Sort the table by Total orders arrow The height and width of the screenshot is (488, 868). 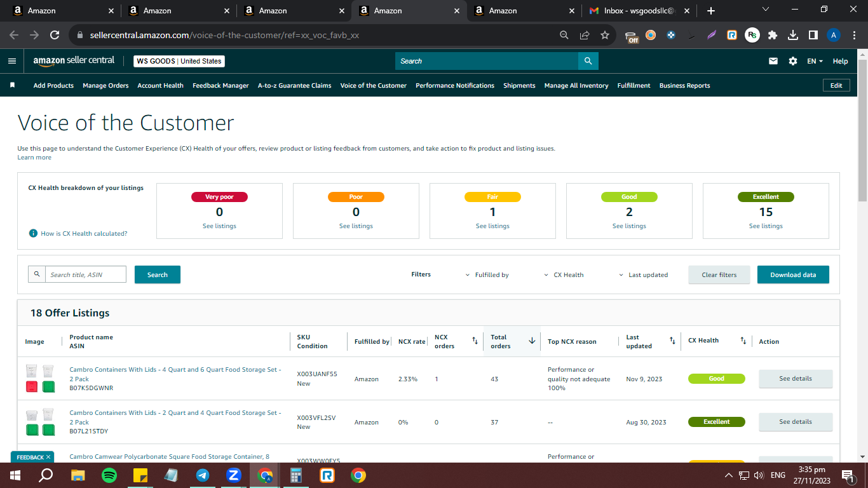tap(532, 341)
